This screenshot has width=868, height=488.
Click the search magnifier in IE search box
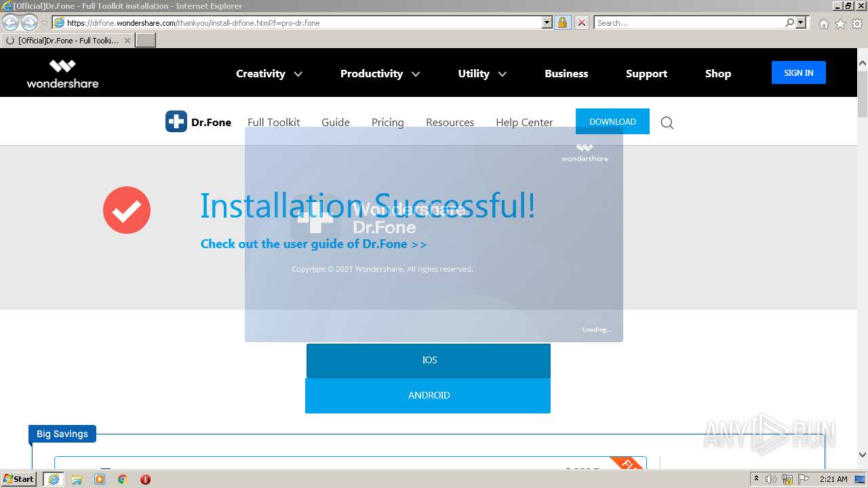[x=789, y=22]
